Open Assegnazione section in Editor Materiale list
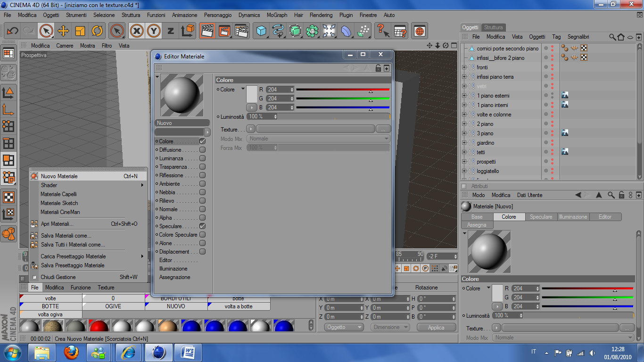644x362 pixels. (174, 277)
